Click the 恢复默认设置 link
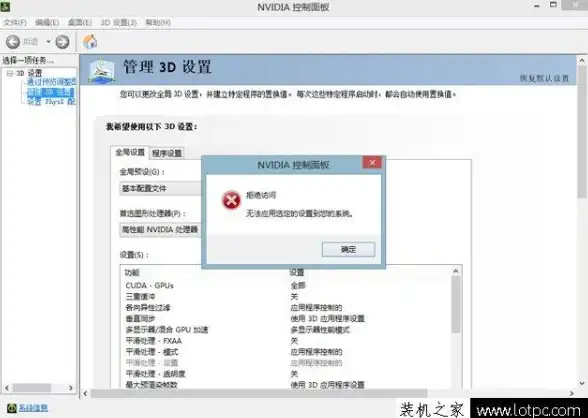The image size is (588, 418). pyautogui.click(x=544, y=78)
